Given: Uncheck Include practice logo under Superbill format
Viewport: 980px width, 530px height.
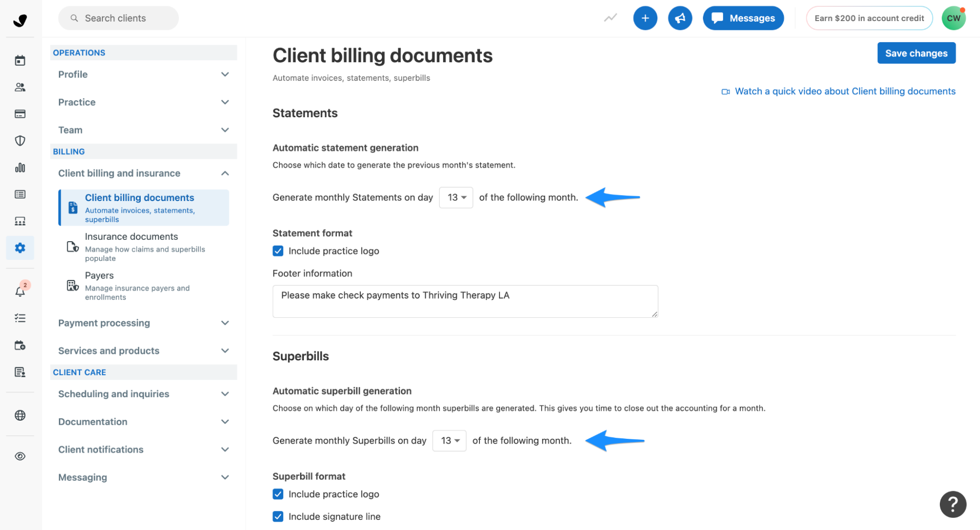Looking at the screenshot, I should 278,494.
